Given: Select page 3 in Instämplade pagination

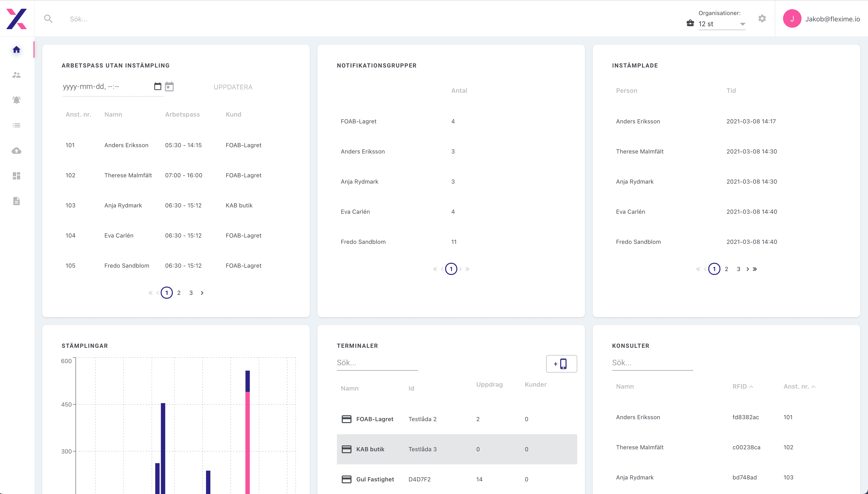Looking at the screenshot, I should click(x=738, y=269).
